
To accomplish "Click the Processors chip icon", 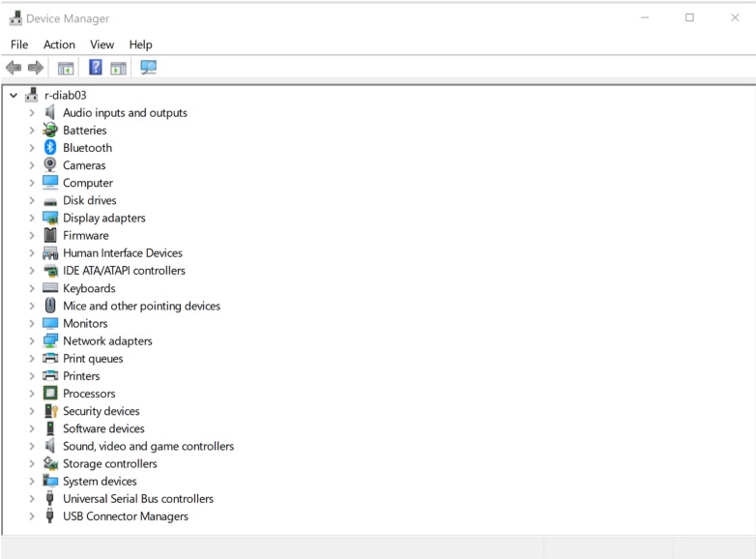I will (50, 393).
